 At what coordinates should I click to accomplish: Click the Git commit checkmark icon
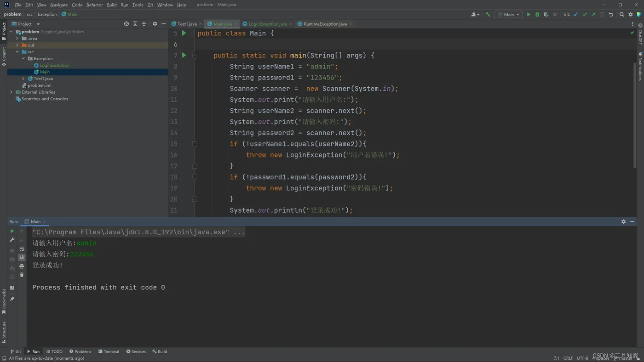(x=585, y=14)
